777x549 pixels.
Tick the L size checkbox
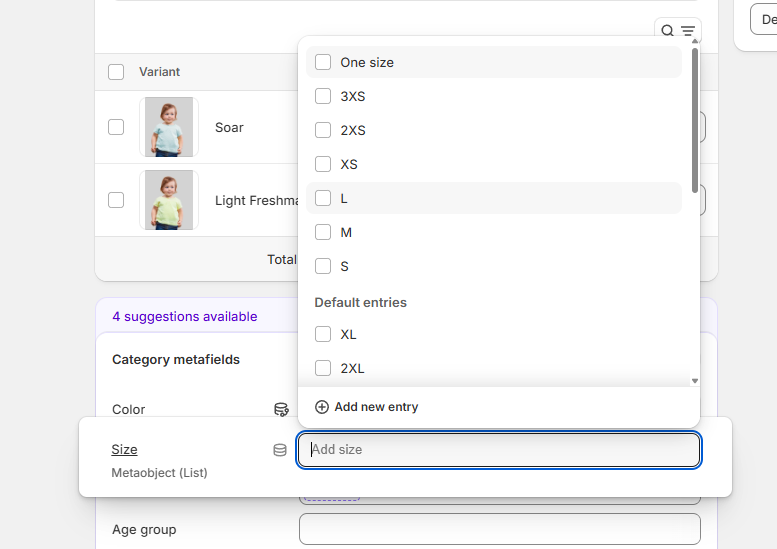tap(323, 198)
